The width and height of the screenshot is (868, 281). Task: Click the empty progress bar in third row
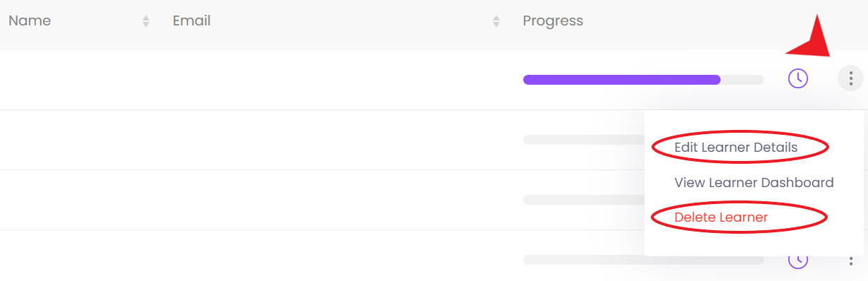(584, 200)
